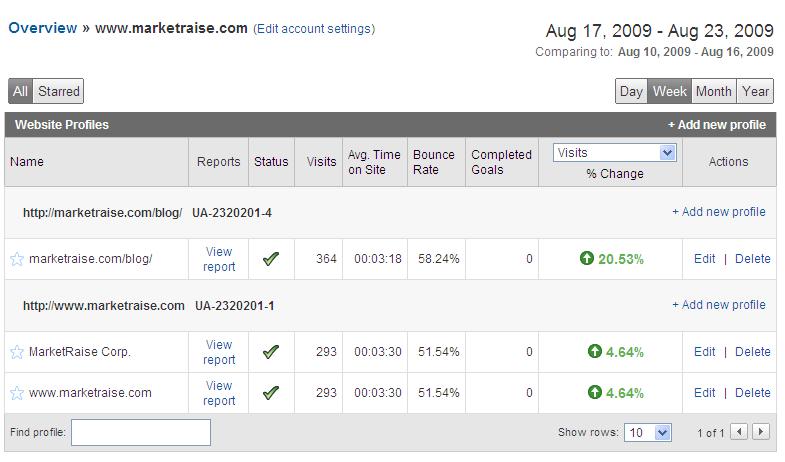Image resolution: width=785 pixels, height=462 pixels.
Task: Add new profile under UA-2320201-4
Action: [718, 212]
